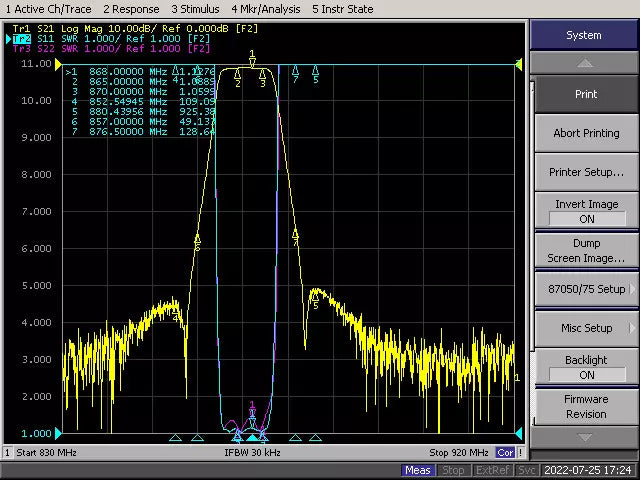This screenshot has height=480, width=640.
Task: Click the softkey menu scroll-up arrow
Action: (x=585, y=63)
